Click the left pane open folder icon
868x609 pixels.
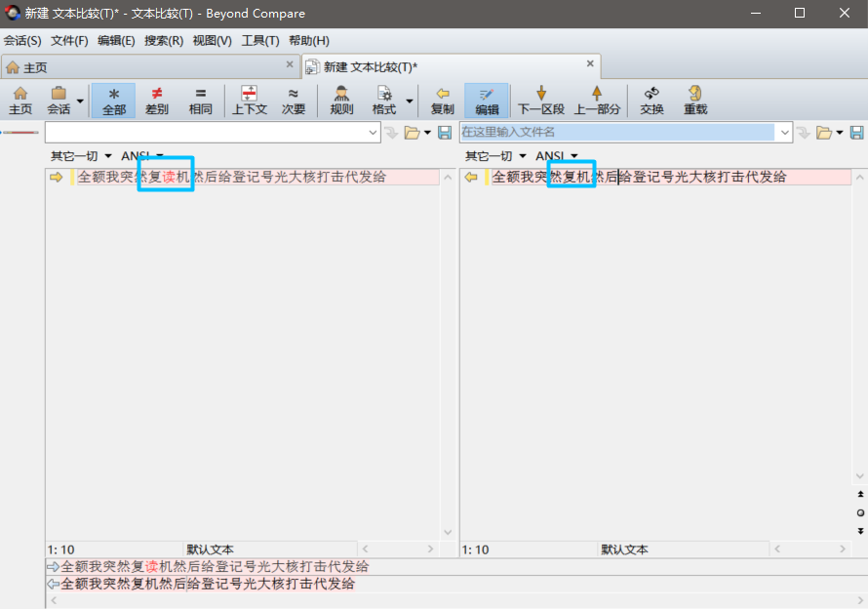412,133
